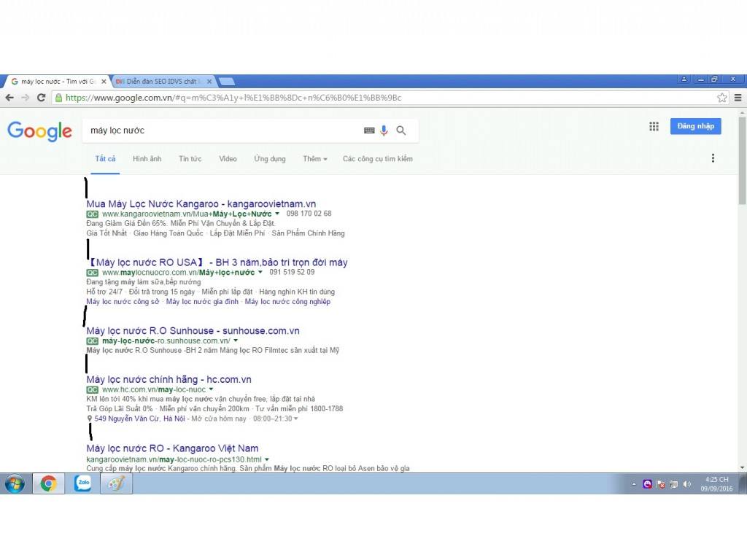Bookmark this page with the star icon
This screenshot has width=747, height=560.
pyautogui.click(x=722, y=98)
